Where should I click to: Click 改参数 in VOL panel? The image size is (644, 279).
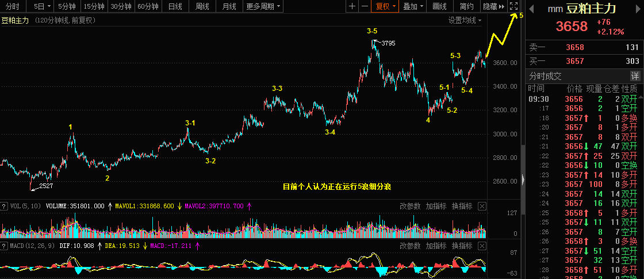[410, 206]
